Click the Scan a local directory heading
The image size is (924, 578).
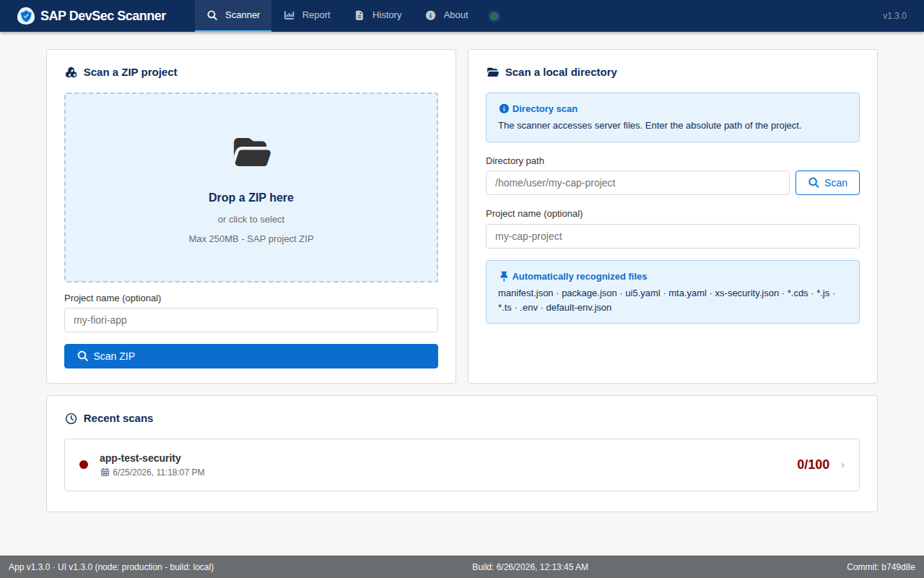561,72
